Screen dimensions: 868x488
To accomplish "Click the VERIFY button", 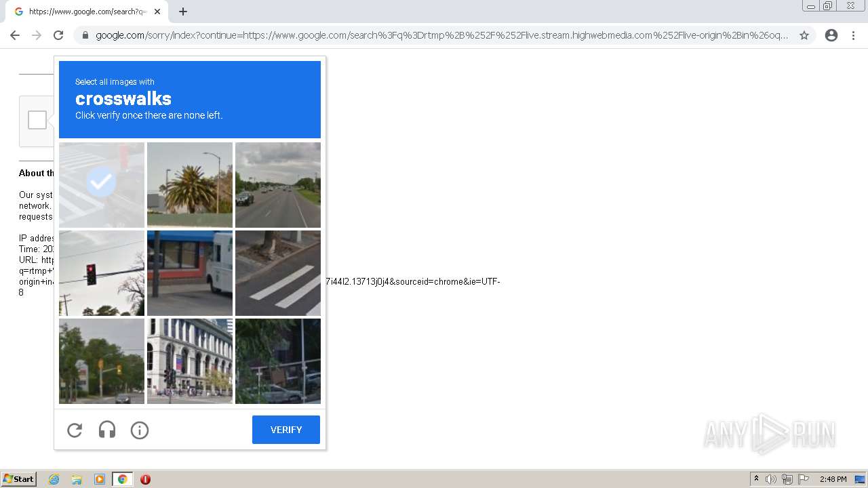I will point(286,430).
